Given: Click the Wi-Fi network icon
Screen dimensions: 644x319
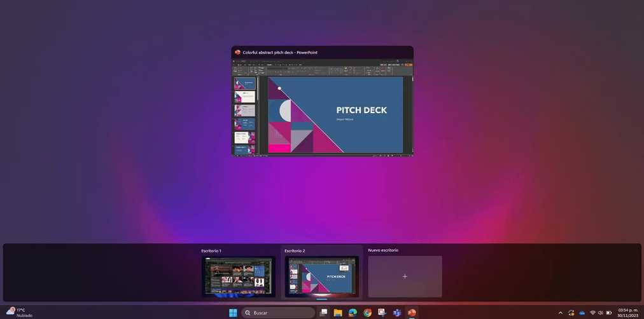Looking at the screenshot, I should (x=592, y=313).
